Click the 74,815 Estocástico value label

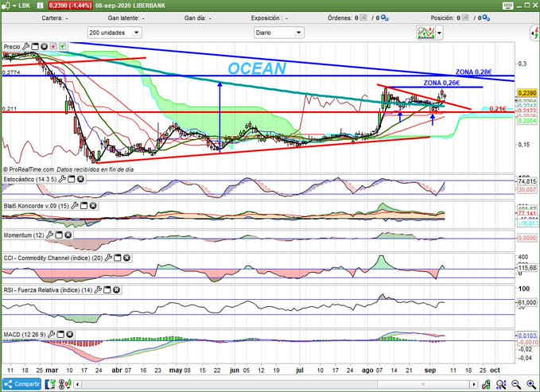[527, 181]
